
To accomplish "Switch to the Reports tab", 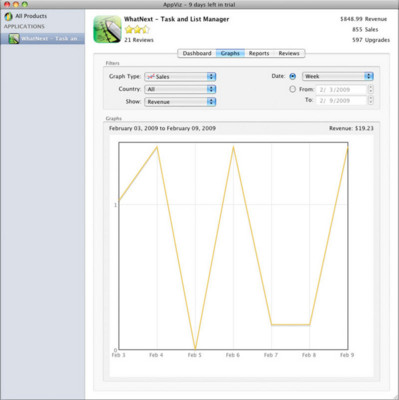I will coord(259,53).
